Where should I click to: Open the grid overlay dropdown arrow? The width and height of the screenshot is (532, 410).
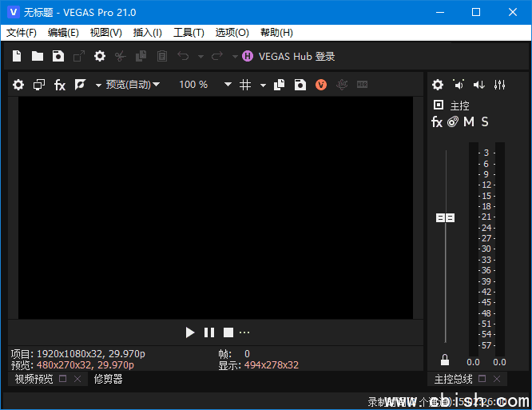click(x=263, y=85)
